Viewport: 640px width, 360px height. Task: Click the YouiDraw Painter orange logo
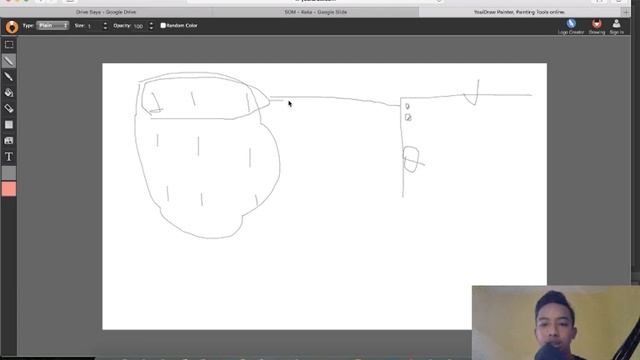coord(12,27)
